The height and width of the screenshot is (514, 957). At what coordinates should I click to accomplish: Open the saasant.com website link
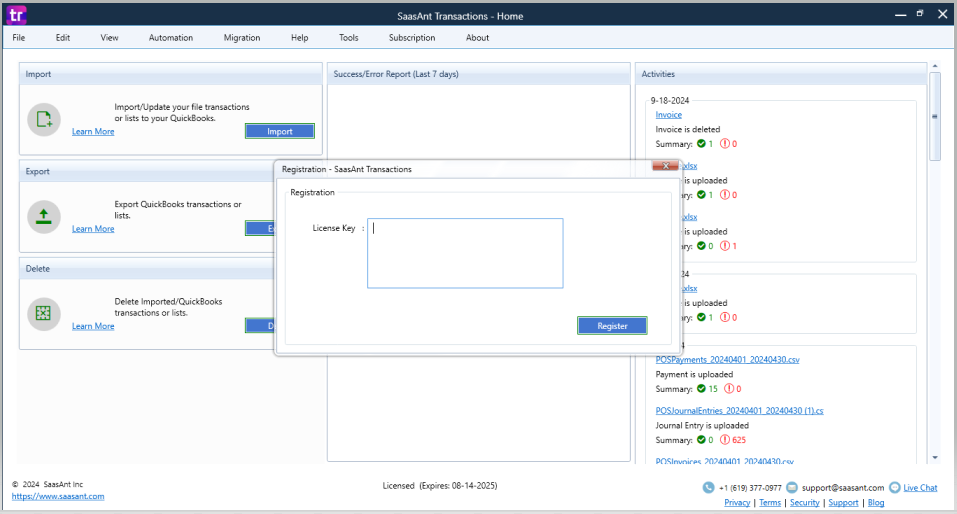click(x=58, y=496)
